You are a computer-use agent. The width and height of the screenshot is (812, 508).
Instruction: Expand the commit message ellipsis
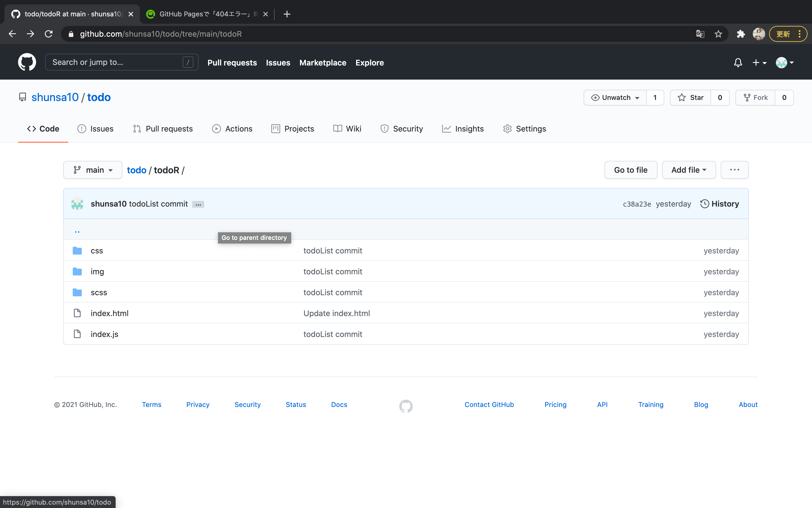198,204
